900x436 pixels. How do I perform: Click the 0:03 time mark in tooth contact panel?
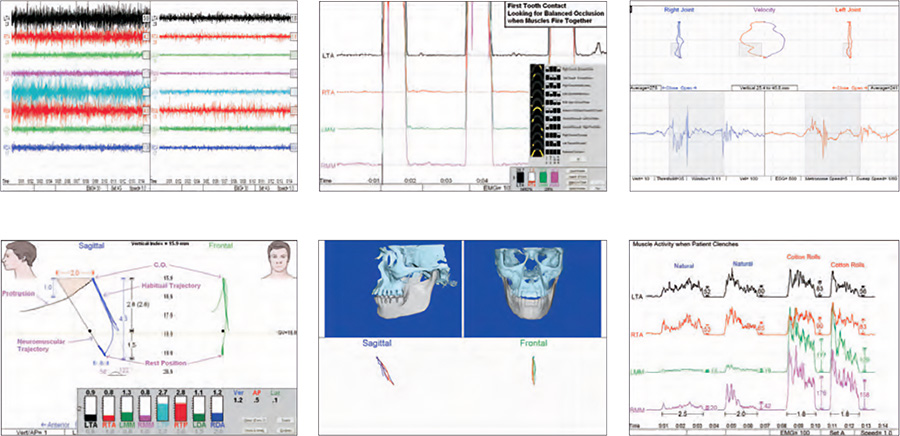click(445, 180)
